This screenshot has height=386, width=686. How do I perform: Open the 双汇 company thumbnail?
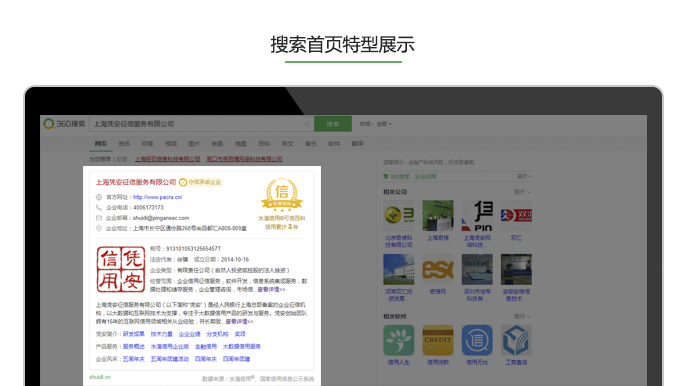516,215
